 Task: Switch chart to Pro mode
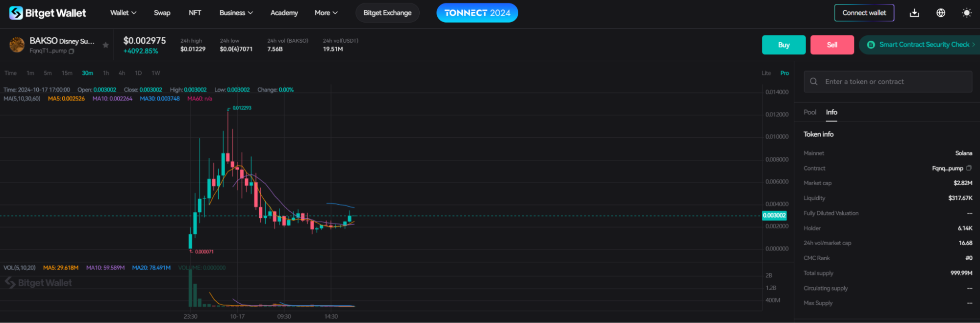[785, 73]
